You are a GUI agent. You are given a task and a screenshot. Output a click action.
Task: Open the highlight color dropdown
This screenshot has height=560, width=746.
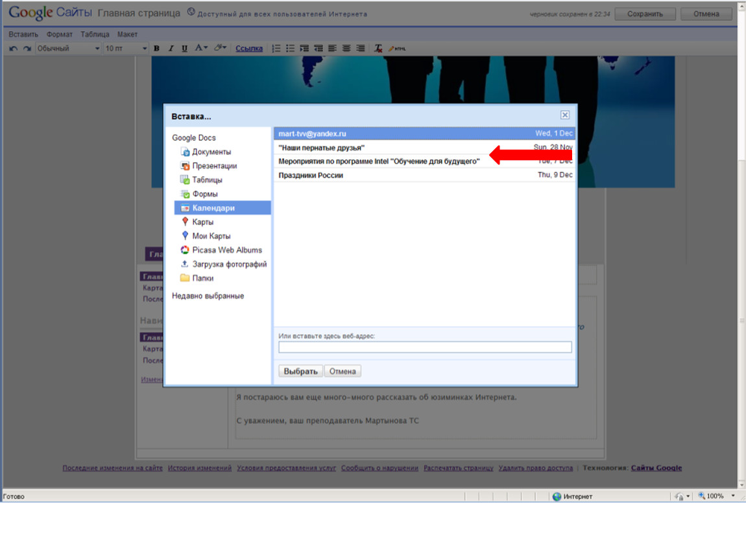pos(220,48)
